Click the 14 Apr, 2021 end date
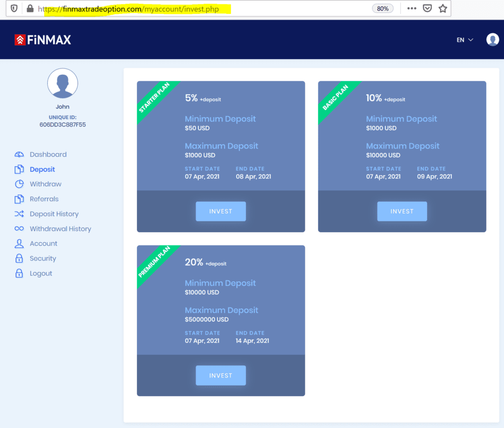This screenshot has height=428, width=504. pos(252,340)
